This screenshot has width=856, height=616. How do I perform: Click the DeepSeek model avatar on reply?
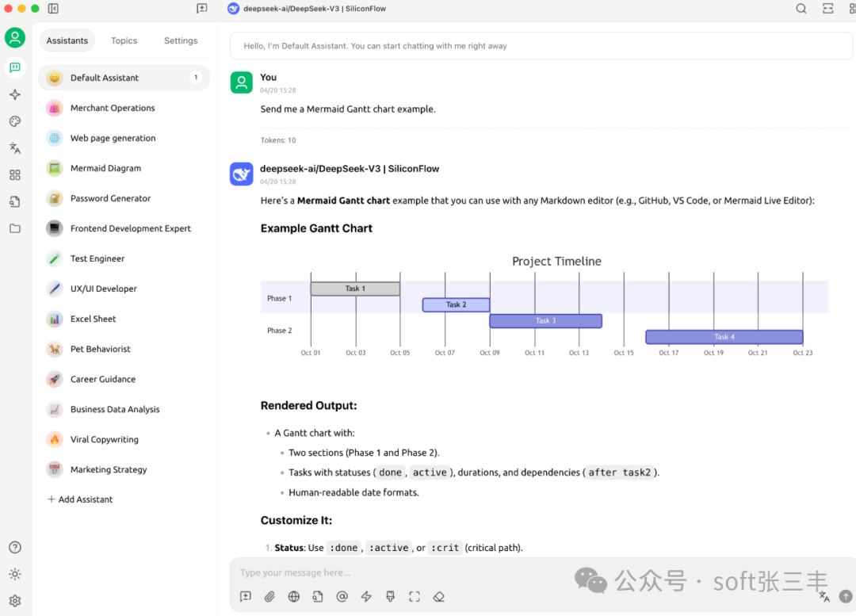click(x=241, y=174)
